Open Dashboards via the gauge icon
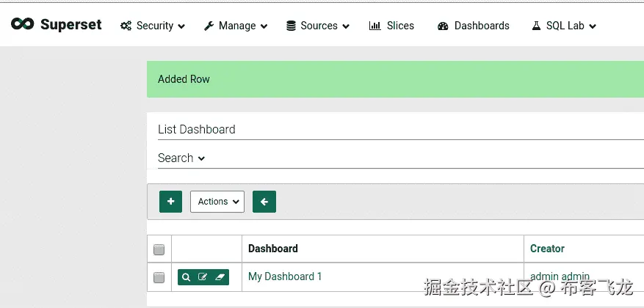 [x=443, y=26]
